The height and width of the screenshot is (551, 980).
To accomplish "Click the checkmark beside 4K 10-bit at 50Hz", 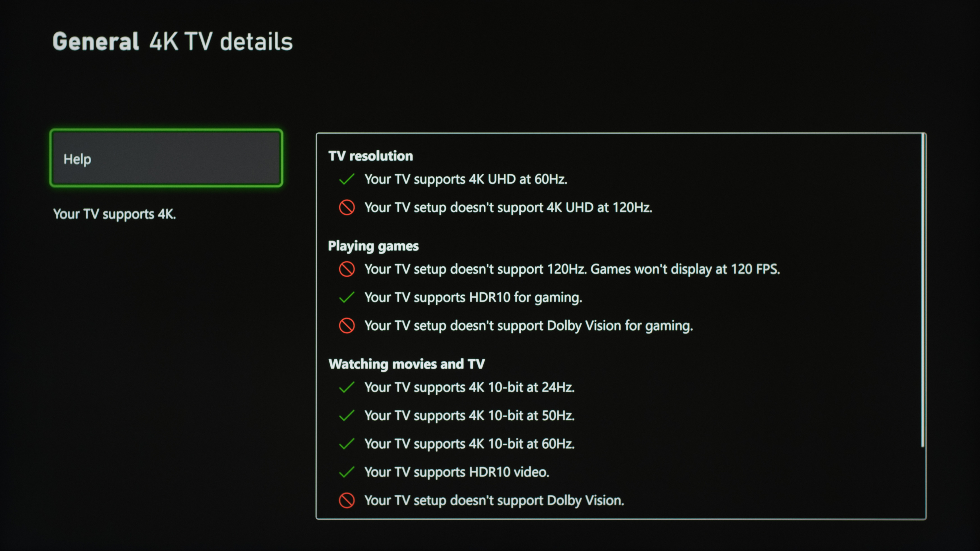I will point(347,416).
